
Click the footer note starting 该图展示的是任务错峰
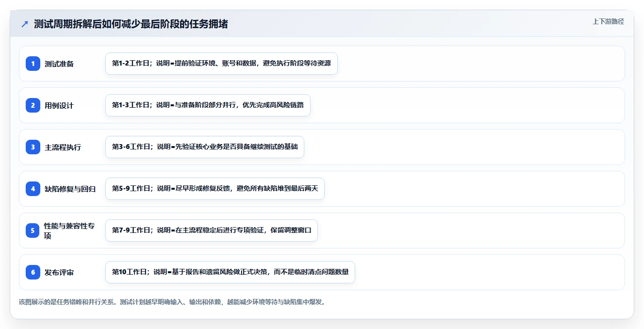pos(173,302)
